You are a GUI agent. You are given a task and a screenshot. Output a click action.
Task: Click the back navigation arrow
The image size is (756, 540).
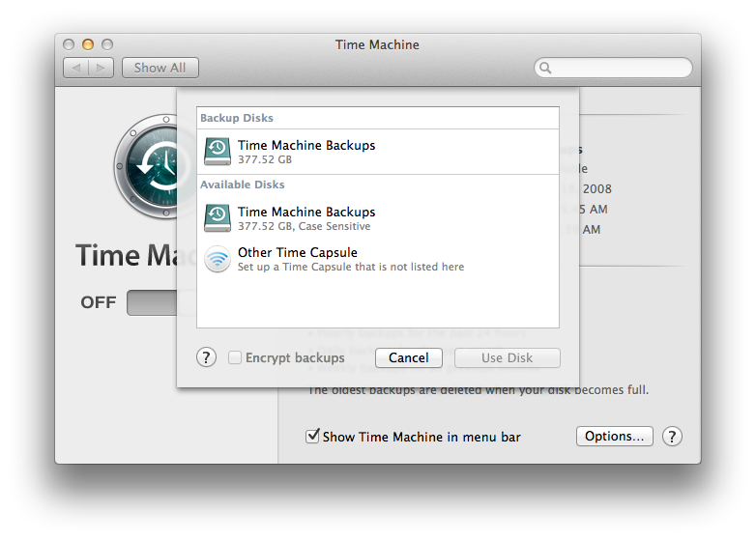[x=76, y=68]
